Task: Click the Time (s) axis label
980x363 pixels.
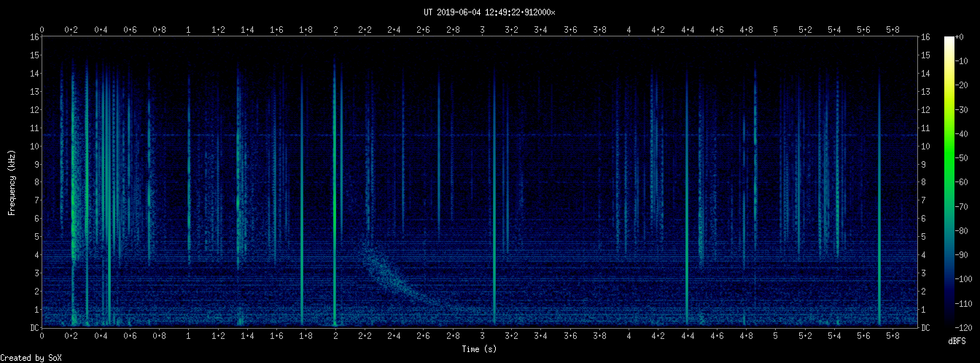Action: (481, 350)
